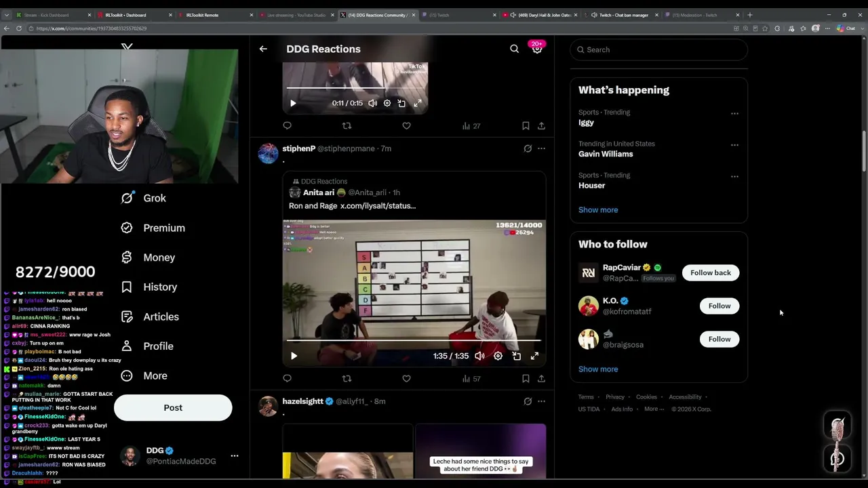The height and width of the screenshot is (488, 868).
Task: Follow back RapCaviar
Action: pos(711,272)
